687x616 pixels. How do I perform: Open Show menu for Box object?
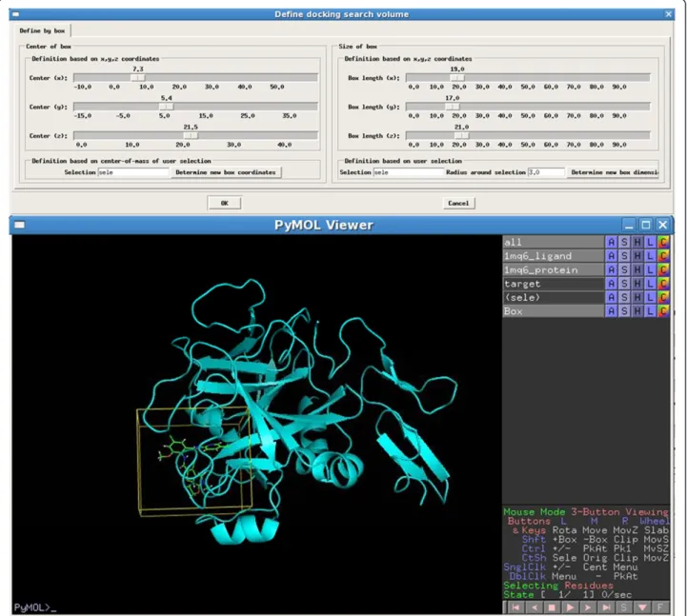[624, 311]
